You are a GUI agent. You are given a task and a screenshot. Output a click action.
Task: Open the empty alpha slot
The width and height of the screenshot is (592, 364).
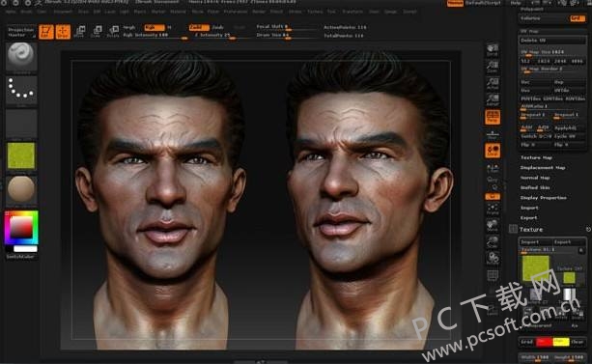pyautogui.click(x=21, y=124)
